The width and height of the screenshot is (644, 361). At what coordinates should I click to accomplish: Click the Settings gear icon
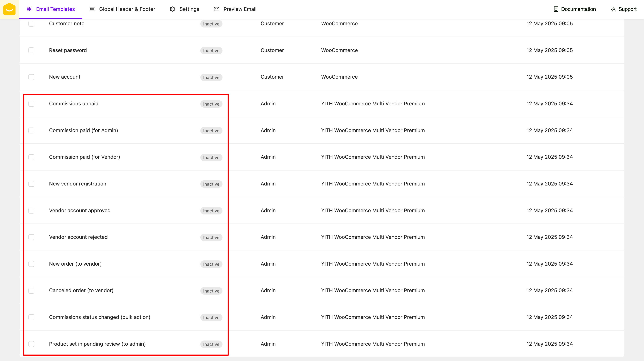pos(172,9)
